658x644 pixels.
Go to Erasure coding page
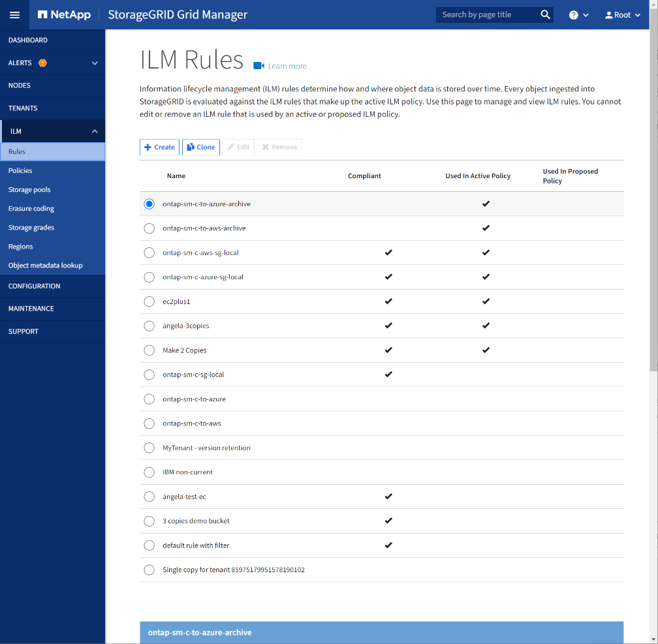coord(31,209)
